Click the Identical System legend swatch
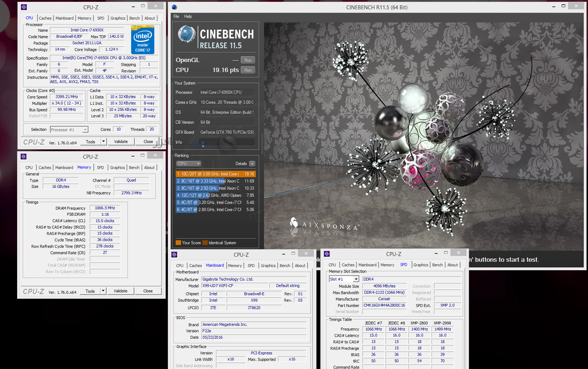The width and height of the screenshot is (588, 369). 205,243
